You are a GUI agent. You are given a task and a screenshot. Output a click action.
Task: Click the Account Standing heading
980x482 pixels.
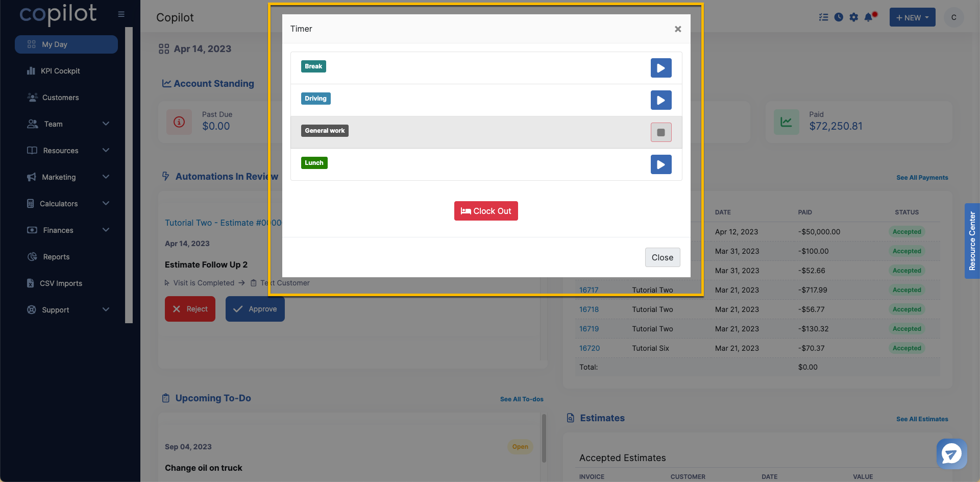pos(214,83)
